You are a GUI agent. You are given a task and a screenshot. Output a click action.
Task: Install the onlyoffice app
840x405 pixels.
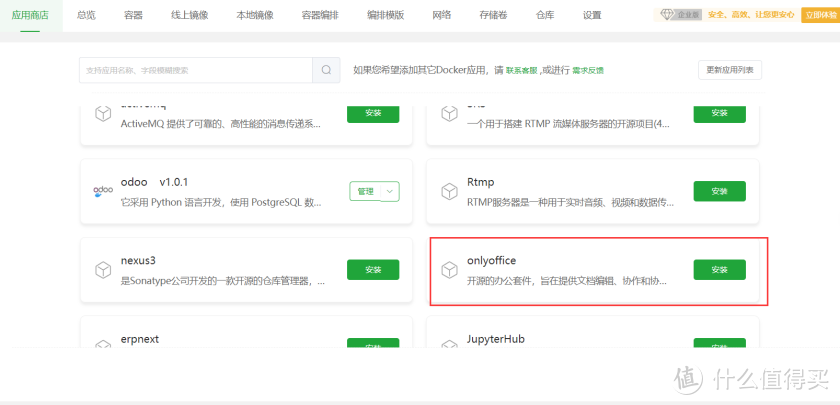(719, 269)
